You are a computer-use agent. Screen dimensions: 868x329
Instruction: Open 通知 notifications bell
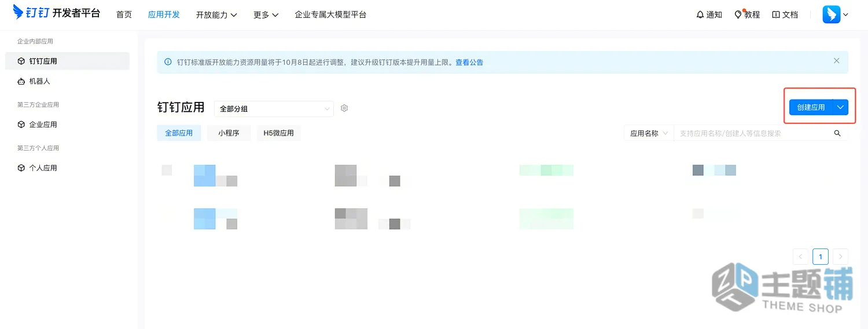pos(709,14)
